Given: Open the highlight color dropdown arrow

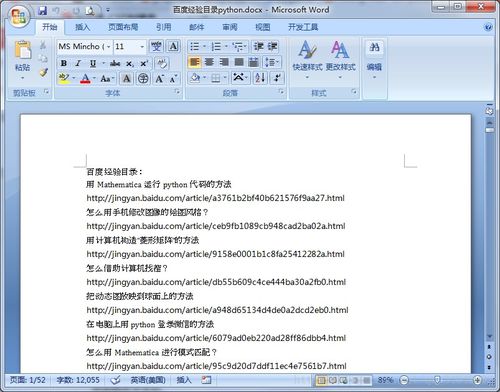Looking at the screenshot, I should click(74, 79).
